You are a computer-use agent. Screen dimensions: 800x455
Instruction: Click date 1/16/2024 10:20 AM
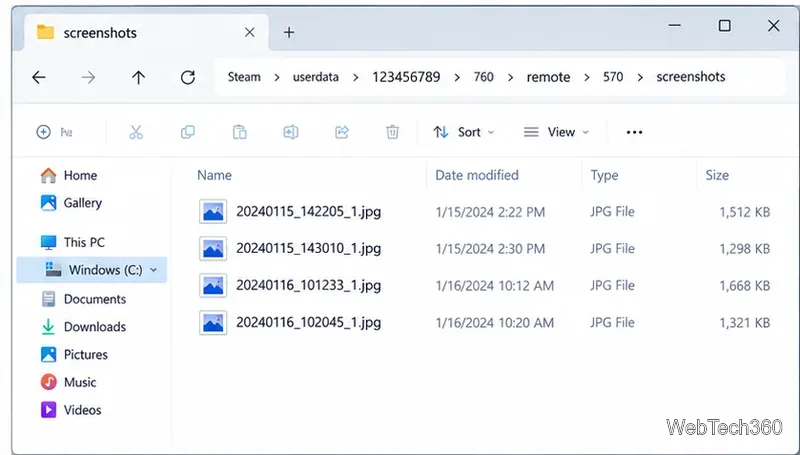[494, 323]
